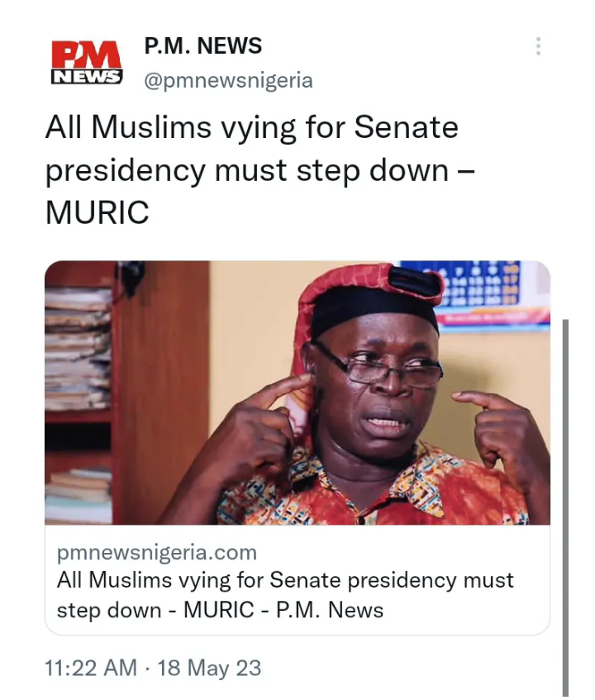Click the word MURIC in the tweet text
595x700 pixels.
click(98, 212)
